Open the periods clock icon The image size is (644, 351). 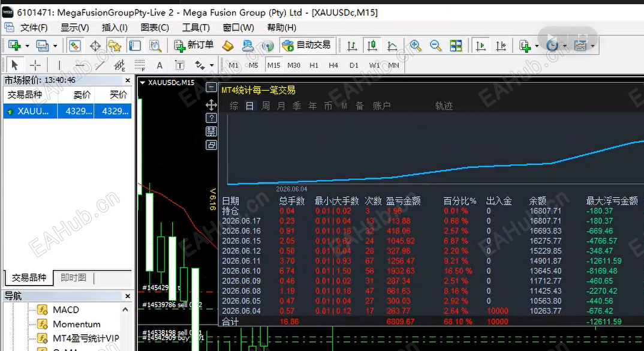(552, 46)
